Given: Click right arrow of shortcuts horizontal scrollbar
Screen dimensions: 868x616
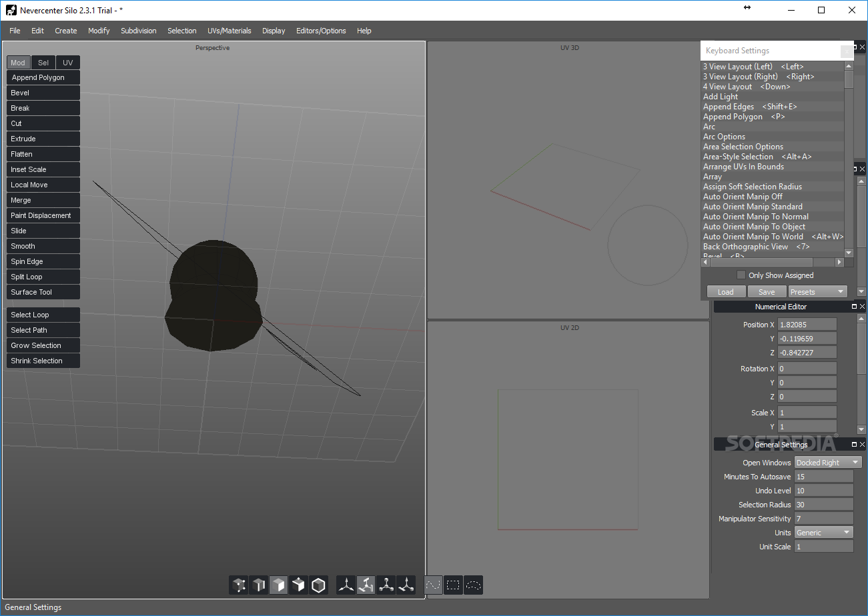Looking at the screenshot, I should click(839, 263).
